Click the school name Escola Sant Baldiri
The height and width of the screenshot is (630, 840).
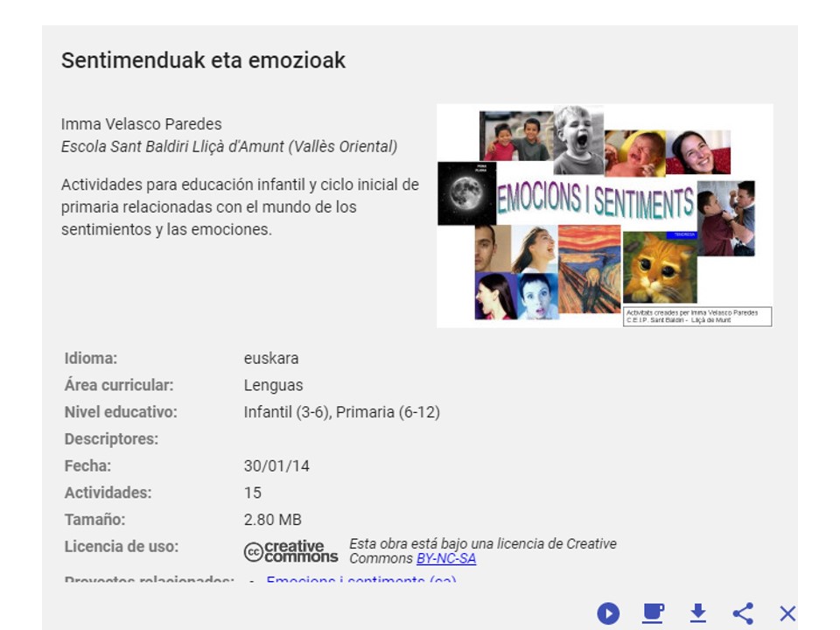coord(229,146)
